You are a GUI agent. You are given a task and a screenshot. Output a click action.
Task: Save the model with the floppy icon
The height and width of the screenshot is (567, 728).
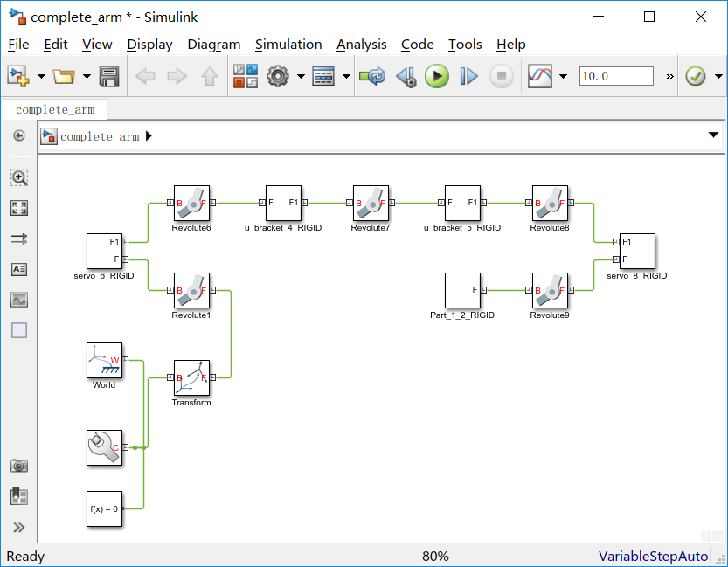pos(109,77)
